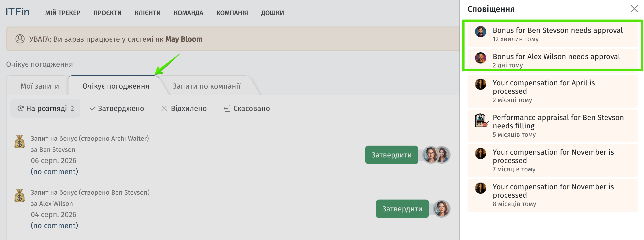Click the money bag icon for Alex Wilson's bonus request
The image size is (644, 240).
(x=20, y=196)
